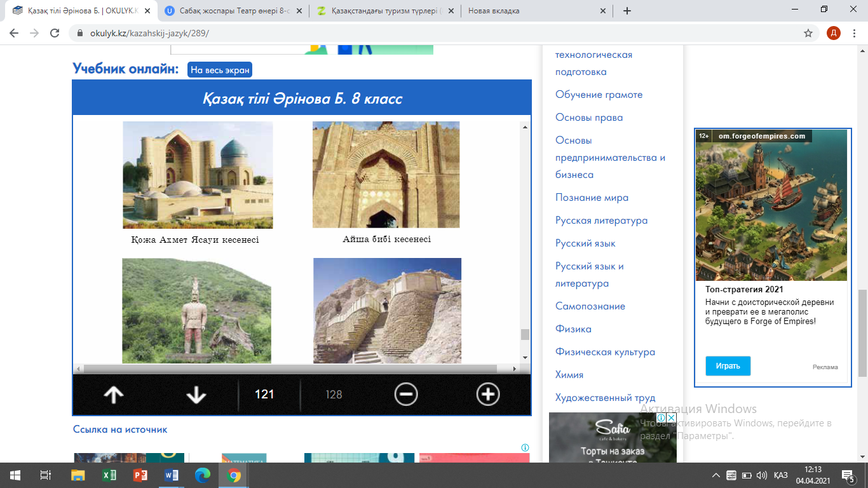
Task: Click the view site information lock icon
Action: 80,33
